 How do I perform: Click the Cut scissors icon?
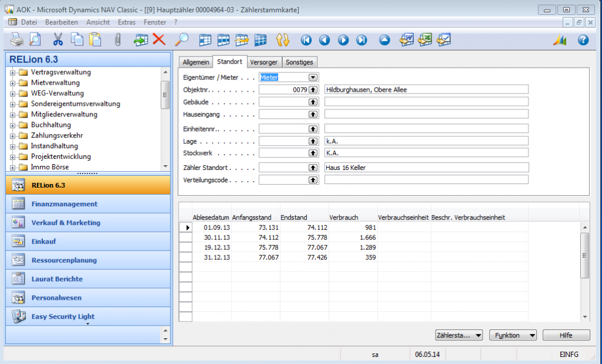point(58,39)
